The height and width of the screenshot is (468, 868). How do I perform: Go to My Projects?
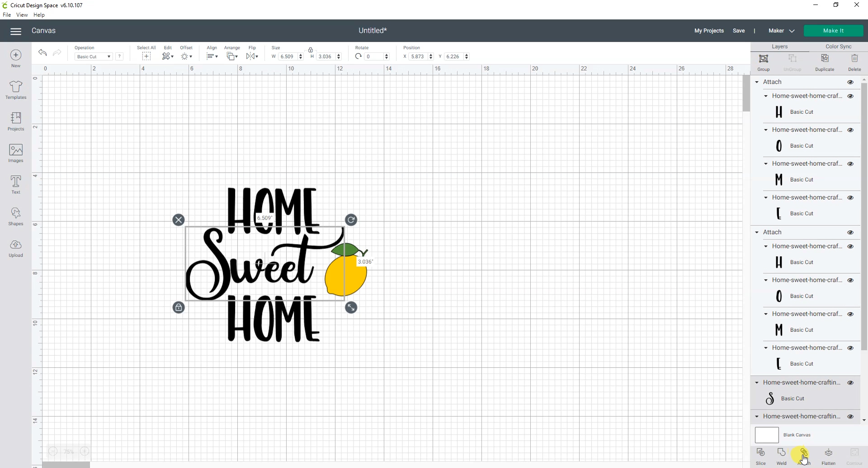tap(709, 31)
